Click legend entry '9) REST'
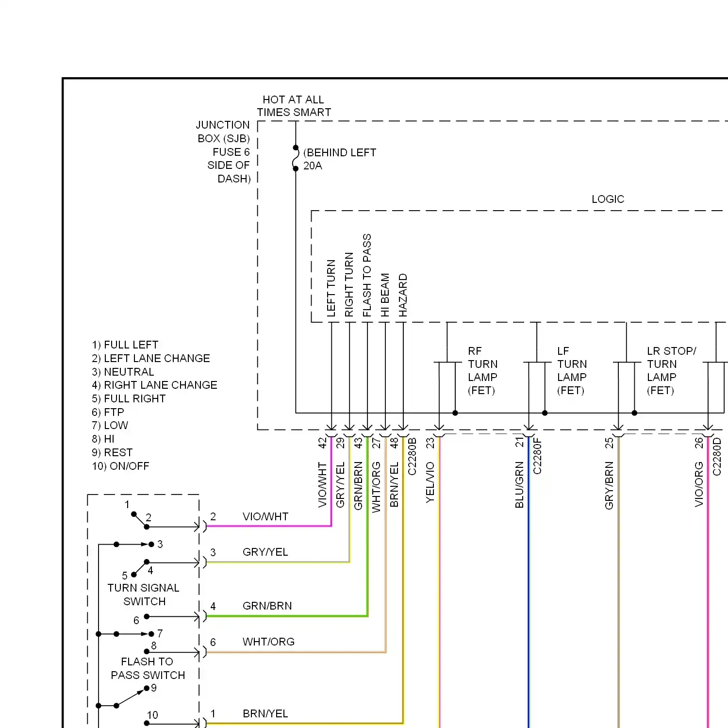 (112, 453)
